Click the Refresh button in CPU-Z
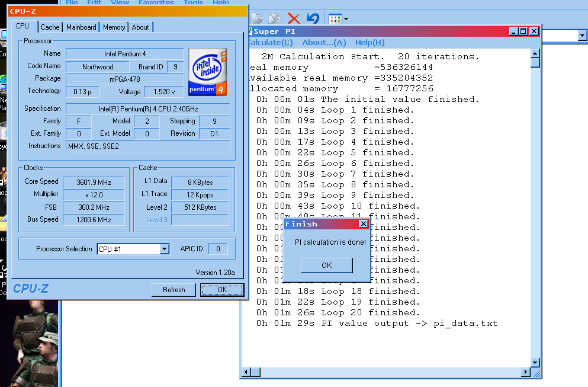Image resolution: width=588 pixels, height=387 pixels. tap(173, 290)
